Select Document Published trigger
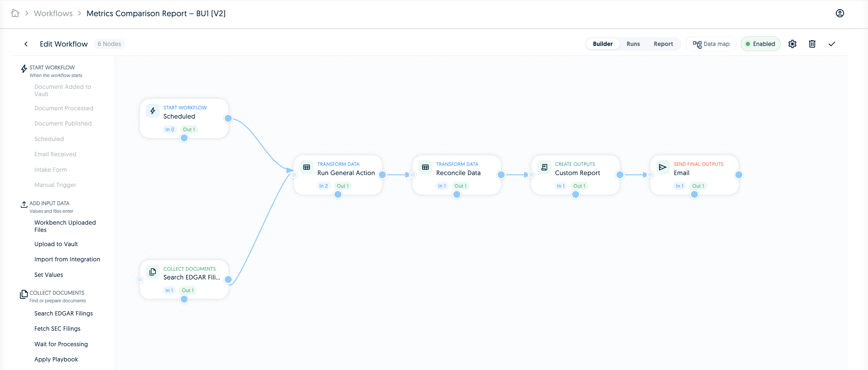 click(x=63, y=124)
